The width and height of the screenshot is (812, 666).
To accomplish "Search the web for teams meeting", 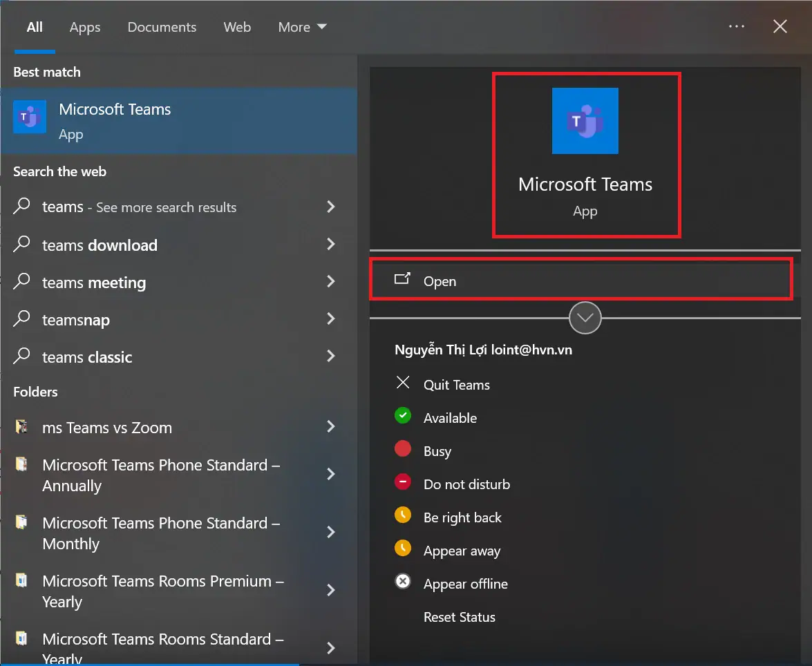I will tap(94, 283).
